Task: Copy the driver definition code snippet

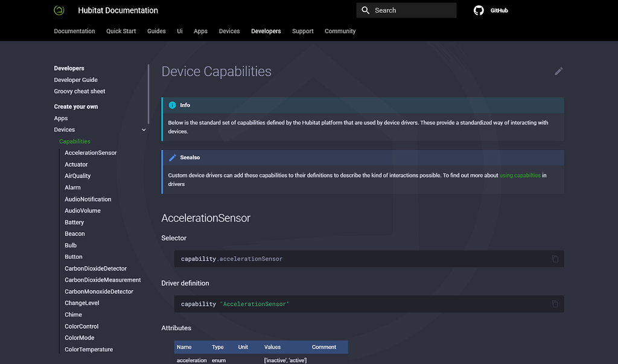Action: (x=555, y=304)
